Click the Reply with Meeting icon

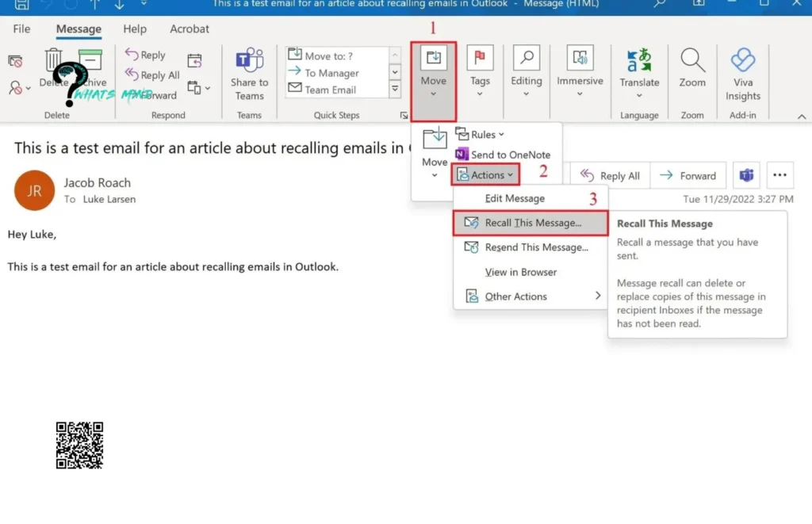195,61
